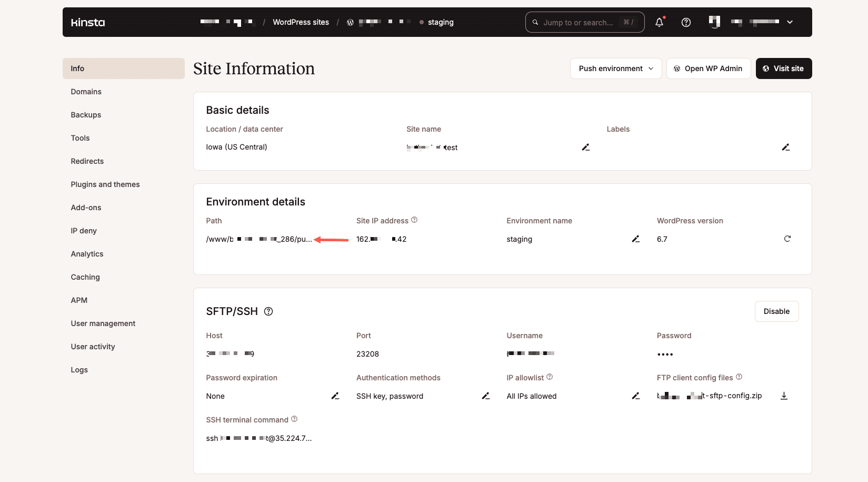Edit the site name with pencil icon
868x482 pixels.
[x=585, y=147]
